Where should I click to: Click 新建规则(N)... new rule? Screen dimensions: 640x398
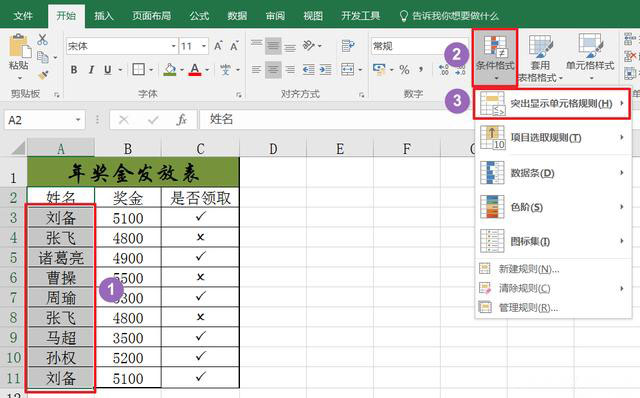pos(553,269)
